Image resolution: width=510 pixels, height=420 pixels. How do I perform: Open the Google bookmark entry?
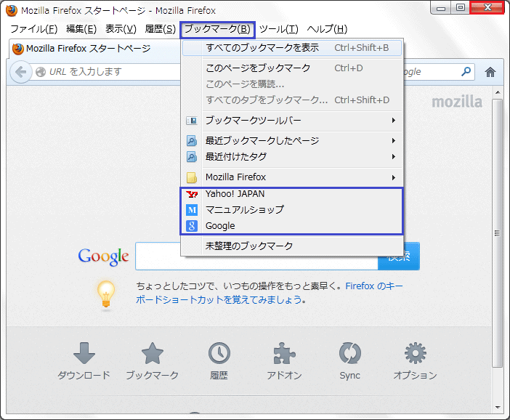292,225
